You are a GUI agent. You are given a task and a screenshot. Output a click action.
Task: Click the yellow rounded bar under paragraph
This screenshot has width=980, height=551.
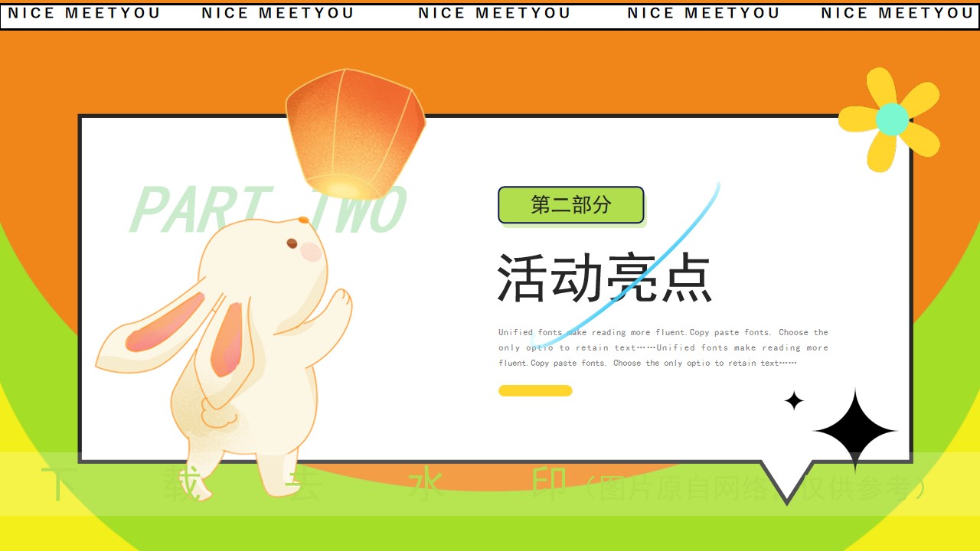point(535,391)
